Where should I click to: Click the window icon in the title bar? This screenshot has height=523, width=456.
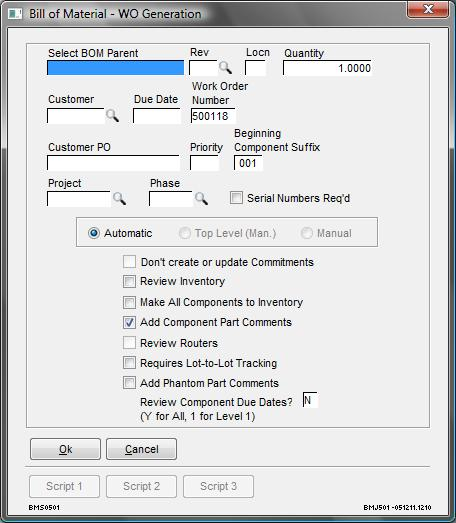pyautogui.click(x=15, y=14)
